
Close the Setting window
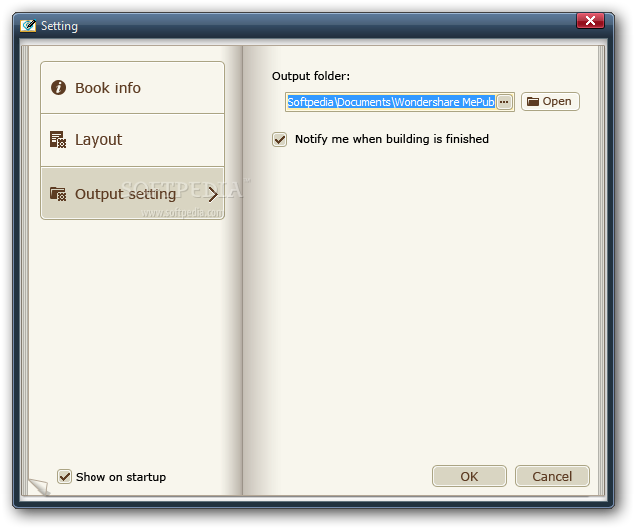point(590,21)
